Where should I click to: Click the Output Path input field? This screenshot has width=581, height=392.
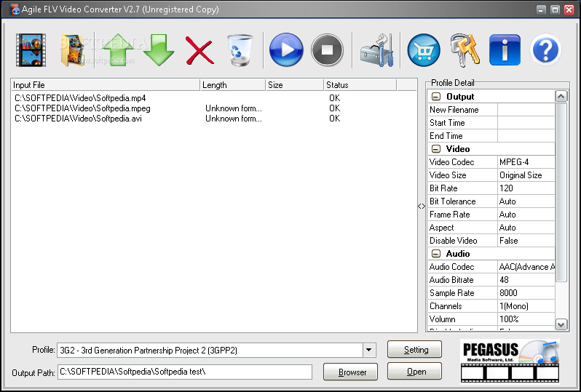click(x=184, y=372)
